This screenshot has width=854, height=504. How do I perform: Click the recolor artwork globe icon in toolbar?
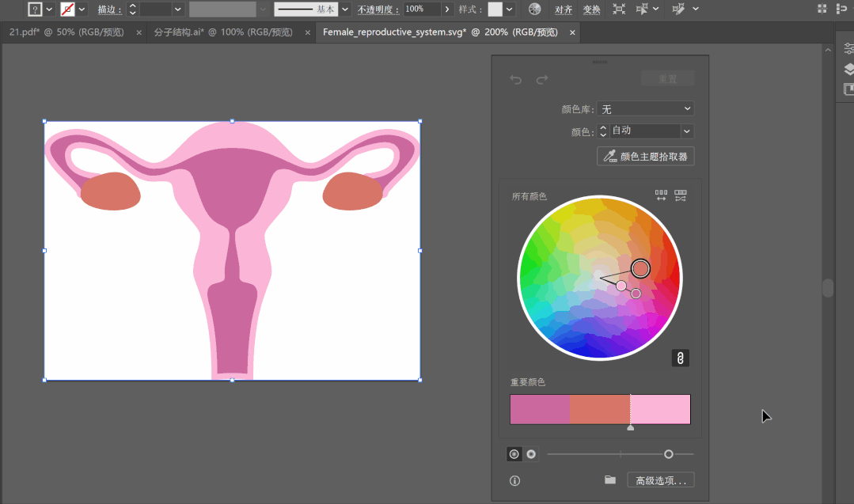535,9
